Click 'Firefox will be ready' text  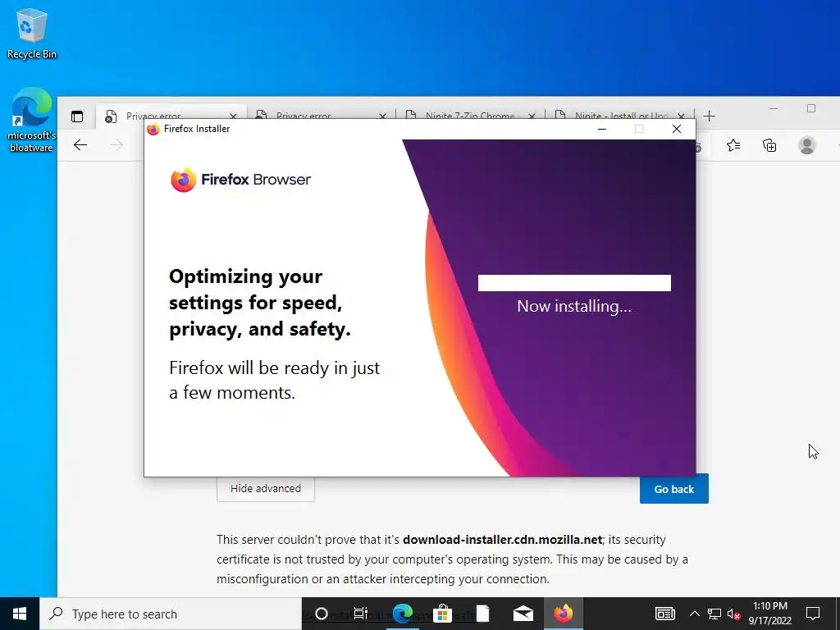pyautogui.click(x=274, y=380)
